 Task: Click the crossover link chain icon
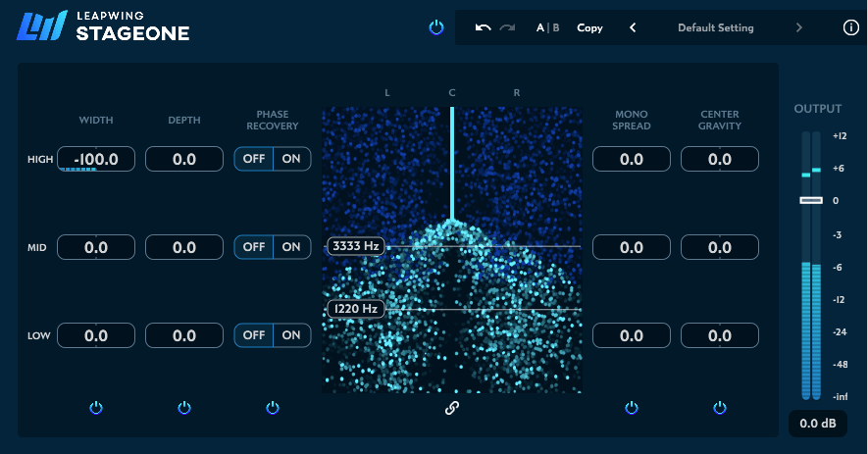point(452,408)
